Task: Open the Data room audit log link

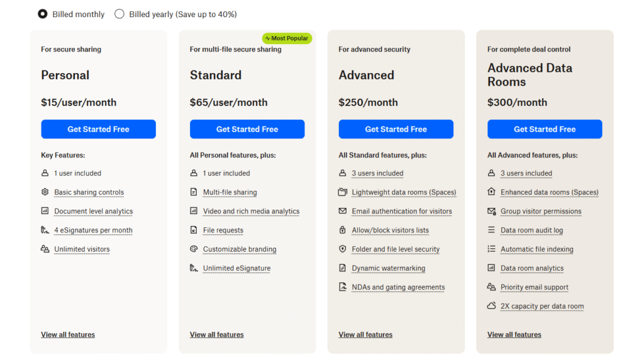Action: tap(531, 230)
